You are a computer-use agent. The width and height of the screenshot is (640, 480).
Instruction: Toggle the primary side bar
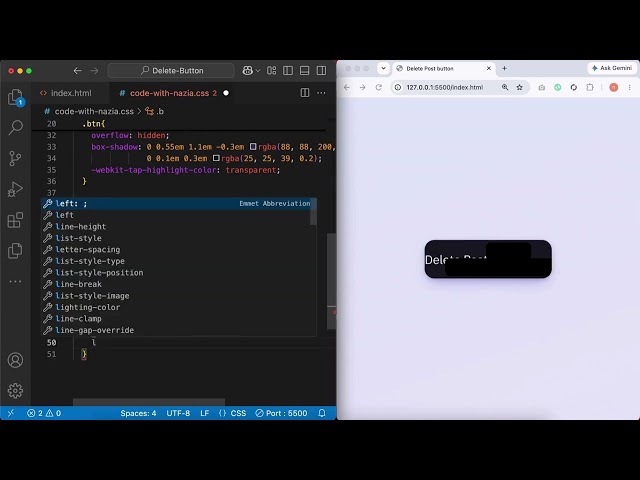pyautogui.click(x=288, y=71)
